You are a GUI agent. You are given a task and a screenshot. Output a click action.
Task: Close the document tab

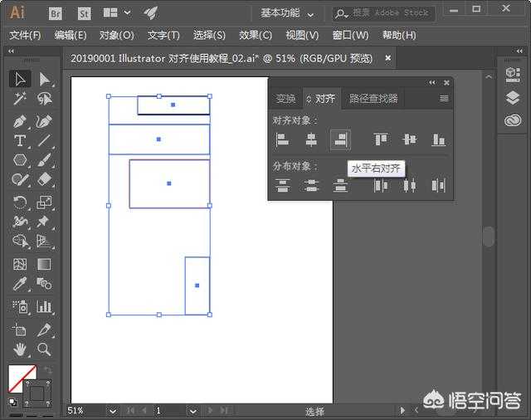388,58
